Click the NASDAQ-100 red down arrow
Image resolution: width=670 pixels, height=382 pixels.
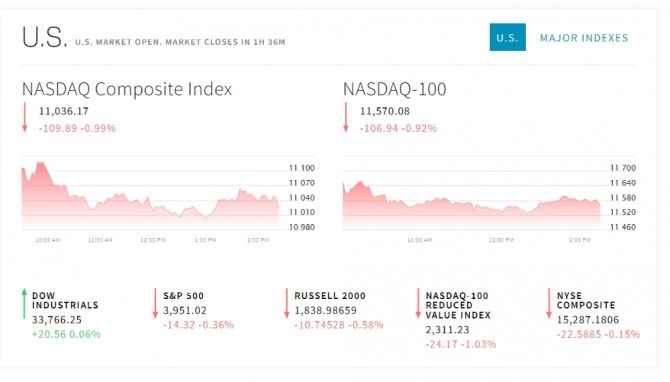(x=346, y=117)
